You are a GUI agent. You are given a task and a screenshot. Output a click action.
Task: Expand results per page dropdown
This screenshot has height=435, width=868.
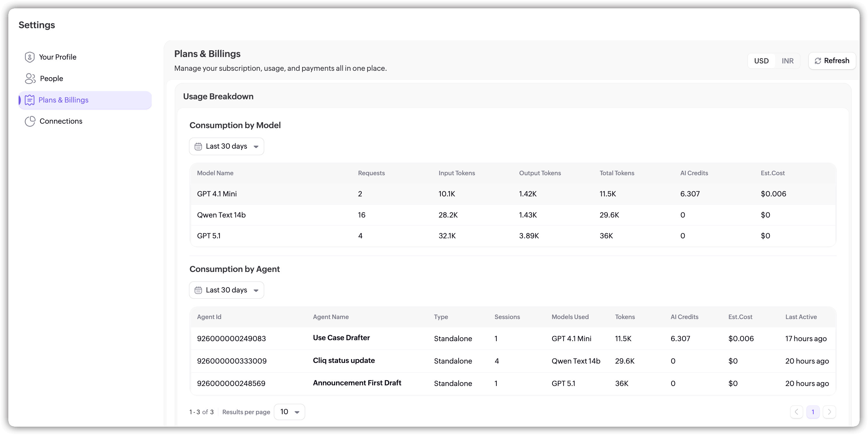(289, 412)
